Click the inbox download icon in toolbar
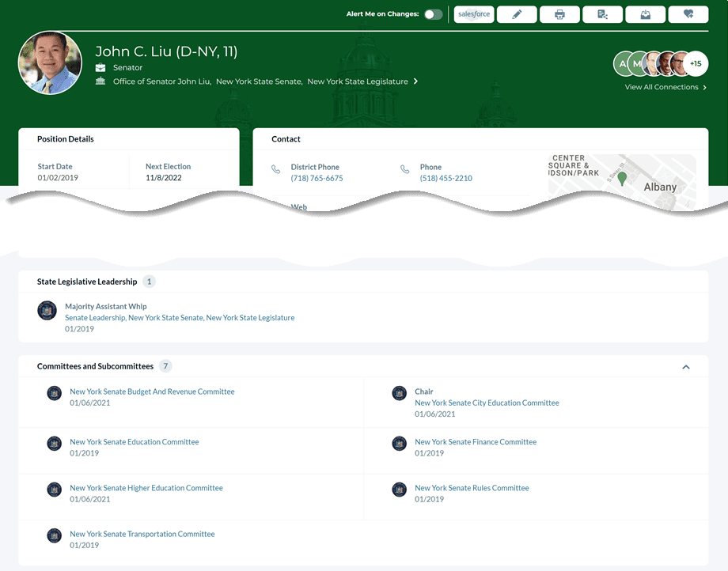Screen dimensions: 728x571 pos(646,14)
